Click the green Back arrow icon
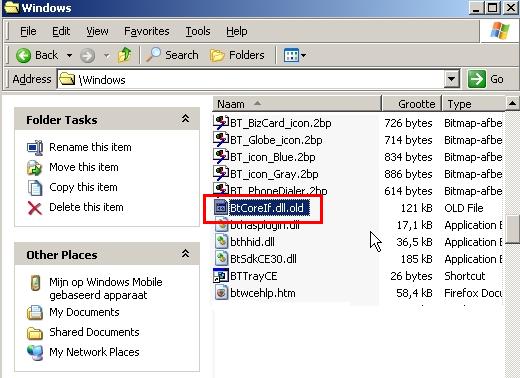The width and height of the screenshot is (520, 378). click(x=23, y=55)
